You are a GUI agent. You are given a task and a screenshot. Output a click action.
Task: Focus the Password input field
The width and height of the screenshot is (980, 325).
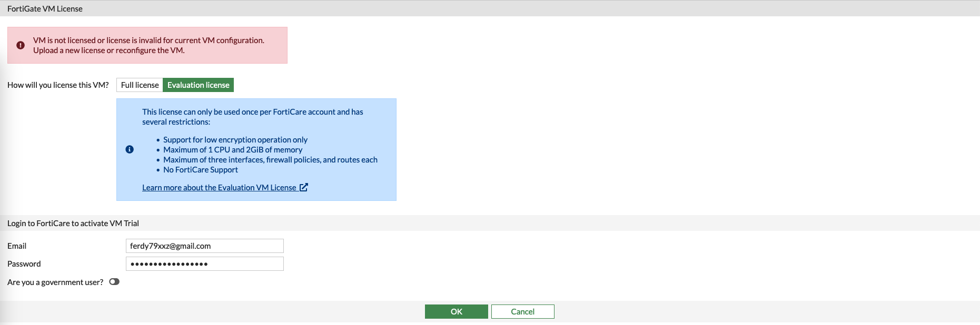pyautogui.click(x=204, y=264)
